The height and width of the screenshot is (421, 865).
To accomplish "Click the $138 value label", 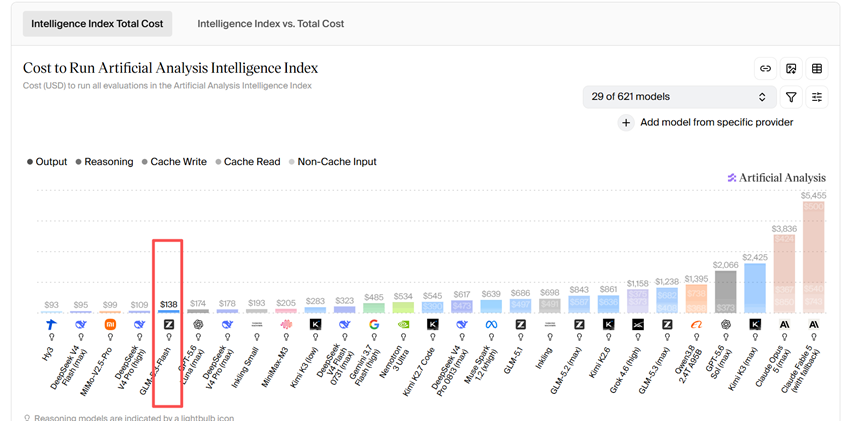I will point(169,304).
